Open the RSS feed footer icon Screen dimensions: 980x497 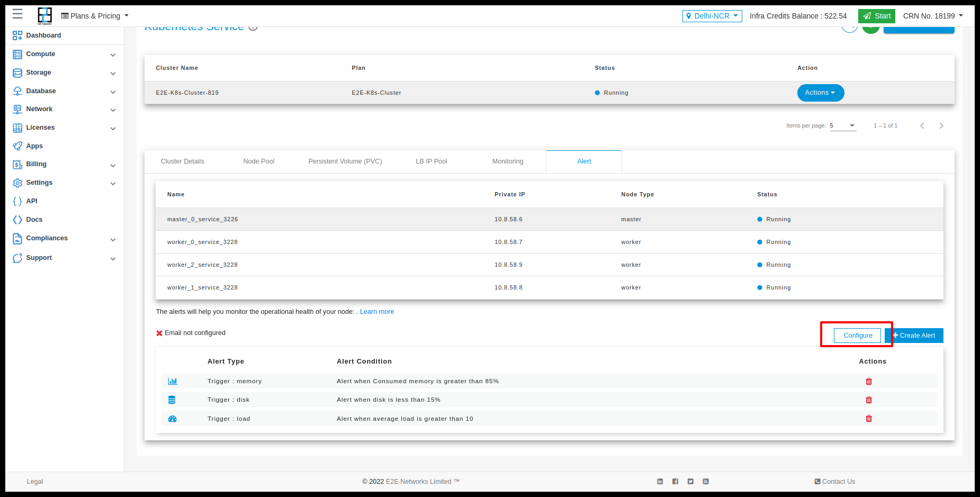pyautogui.click(x=706, y=481)
